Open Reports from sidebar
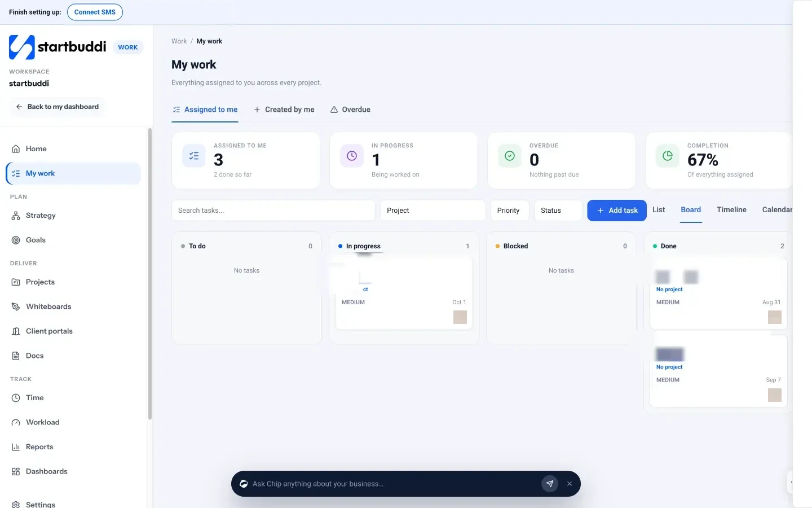 pyautogui.click(x=73, y=447)
